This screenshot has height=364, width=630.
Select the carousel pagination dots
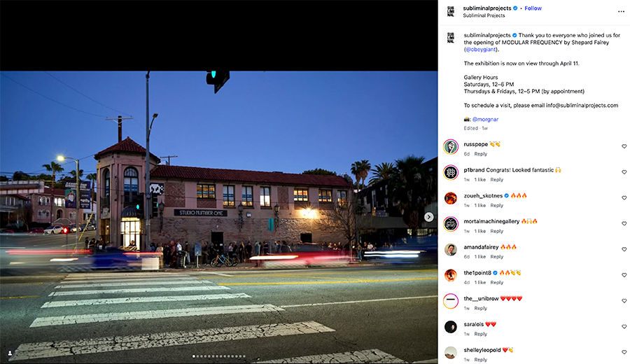point(219,356)
